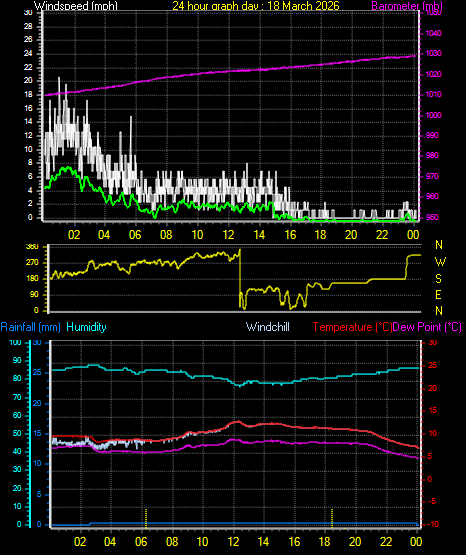Click windspeed axis value 14
This screenshot has width=466, height=555.
28,121
